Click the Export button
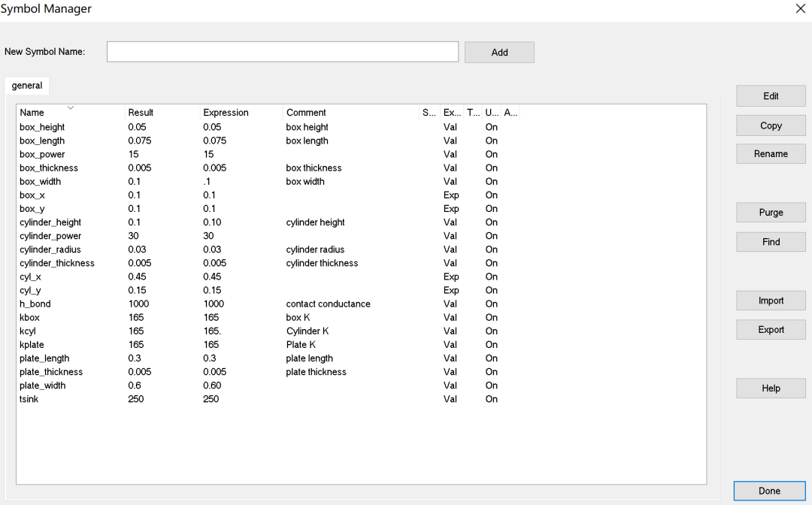 tap(771, 330)
